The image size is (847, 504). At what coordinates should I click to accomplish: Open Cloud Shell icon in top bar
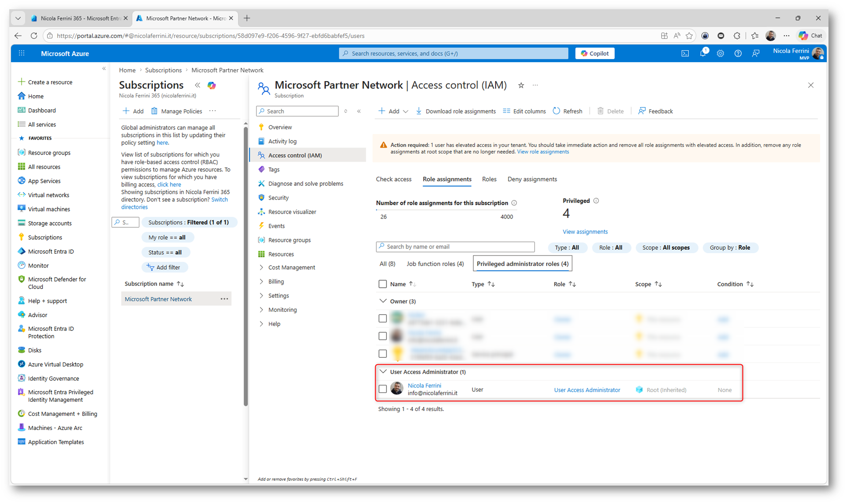tap(685, 53)
